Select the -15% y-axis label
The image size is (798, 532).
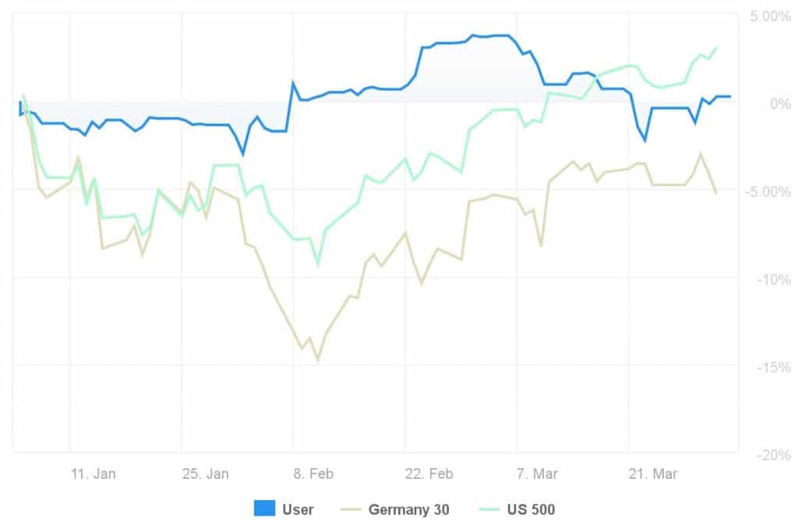pos(771,366)
